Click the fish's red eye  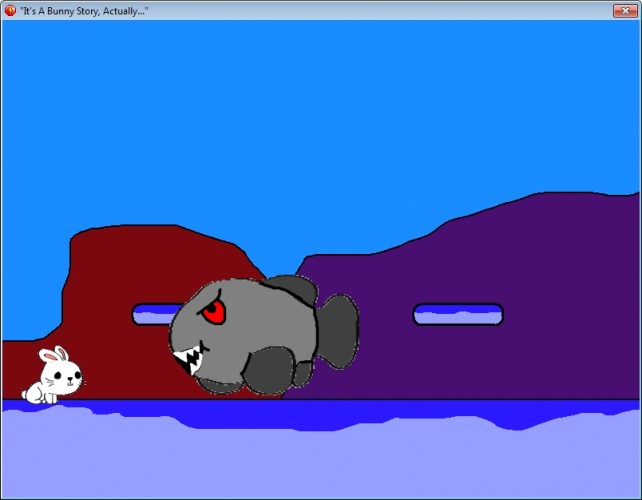pos(213,312)
